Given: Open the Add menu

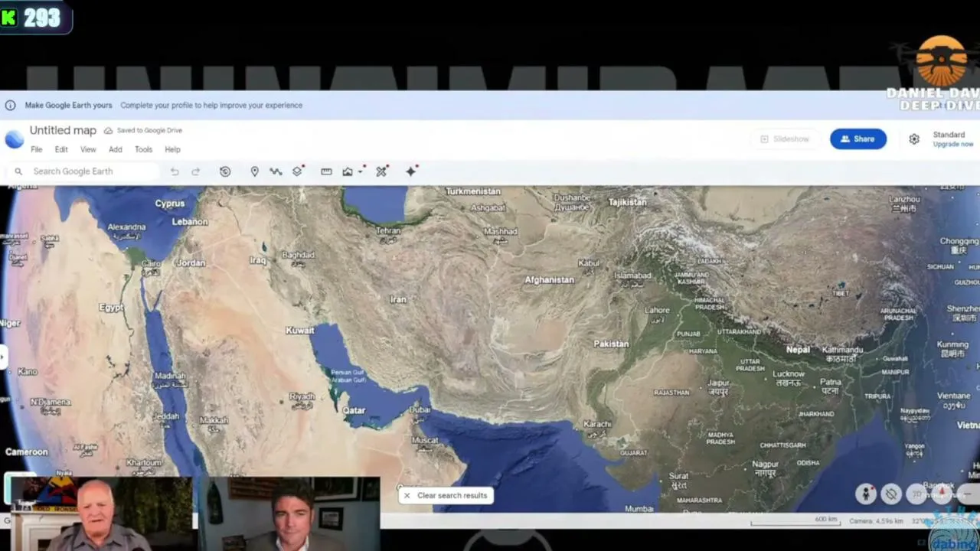Looking at the screenshot, I should [x=115, y=149].
